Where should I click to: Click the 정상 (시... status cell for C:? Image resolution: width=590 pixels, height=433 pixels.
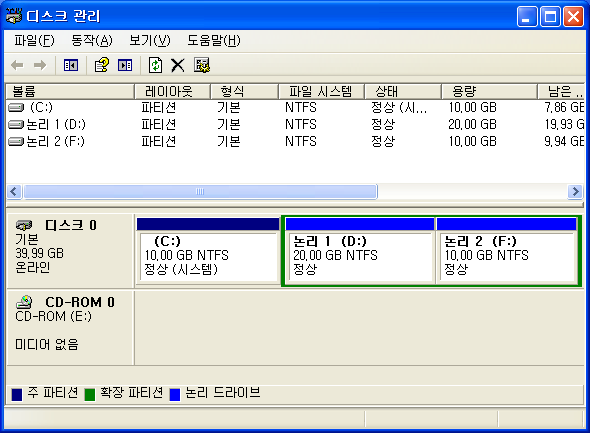click(399, 108)
